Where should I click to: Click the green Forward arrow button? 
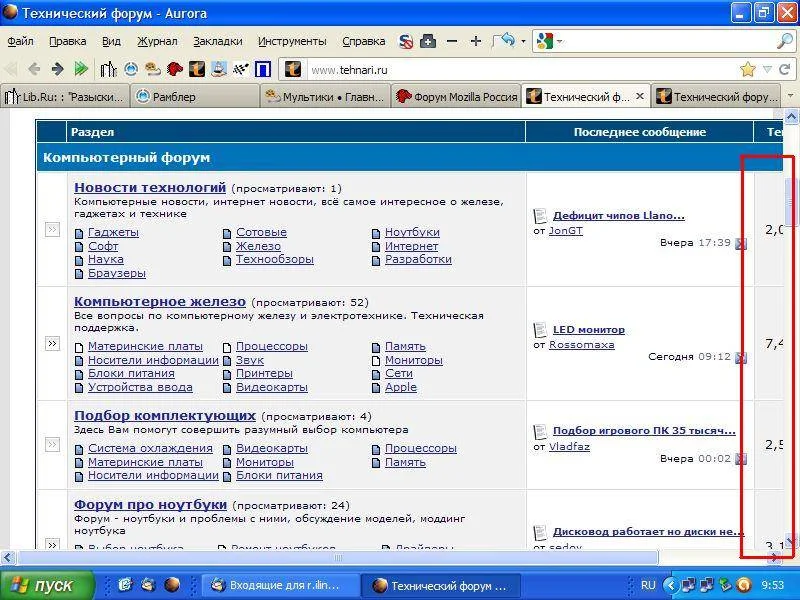(x=57, y=69)
